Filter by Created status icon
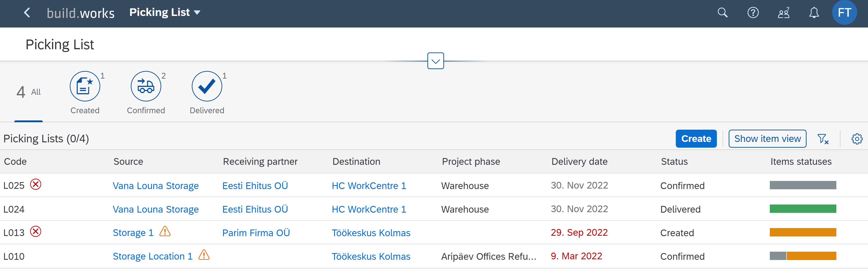The image size is (868, 269). point(85,86)
